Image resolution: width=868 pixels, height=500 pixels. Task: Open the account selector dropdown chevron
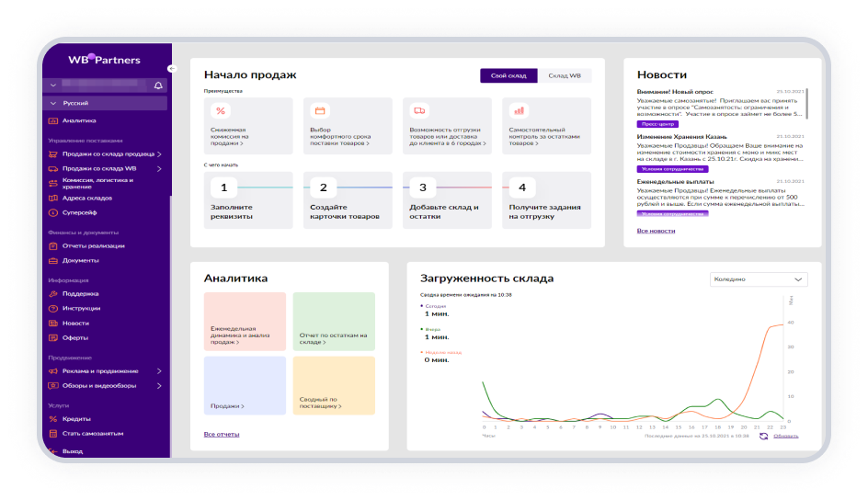tap(53, 85)
